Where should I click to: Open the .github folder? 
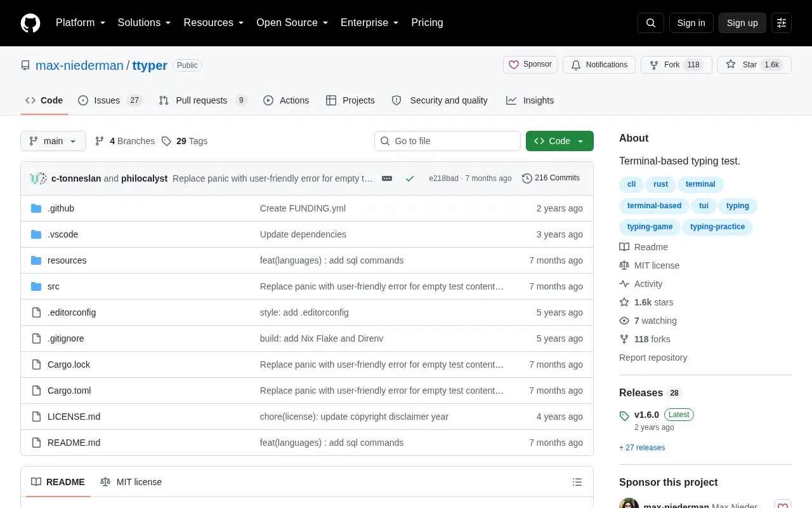pos(61,208)
